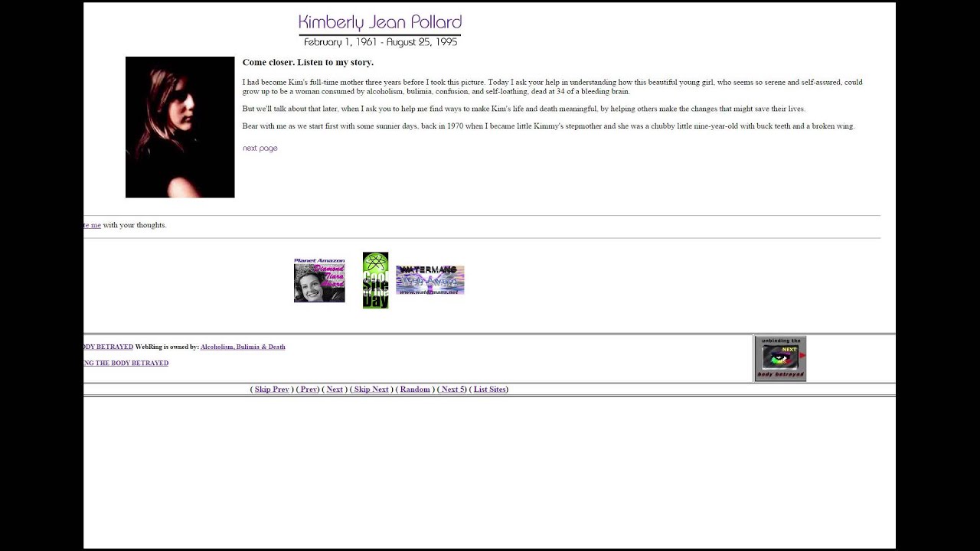Visit webring 'Next' site link
The image size is (980, 551).
click(335, 390)
